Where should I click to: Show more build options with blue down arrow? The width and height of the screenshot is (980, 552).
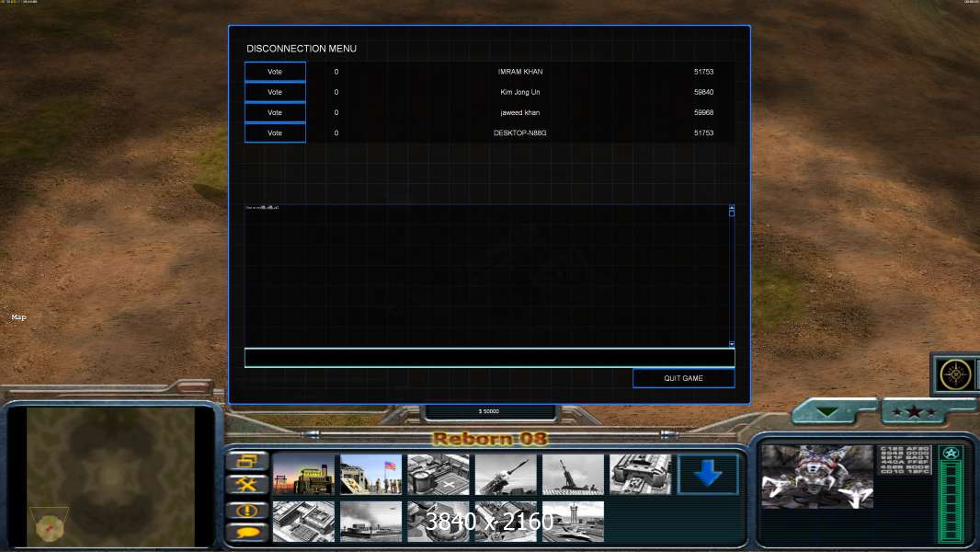click(x=708, y=475)
